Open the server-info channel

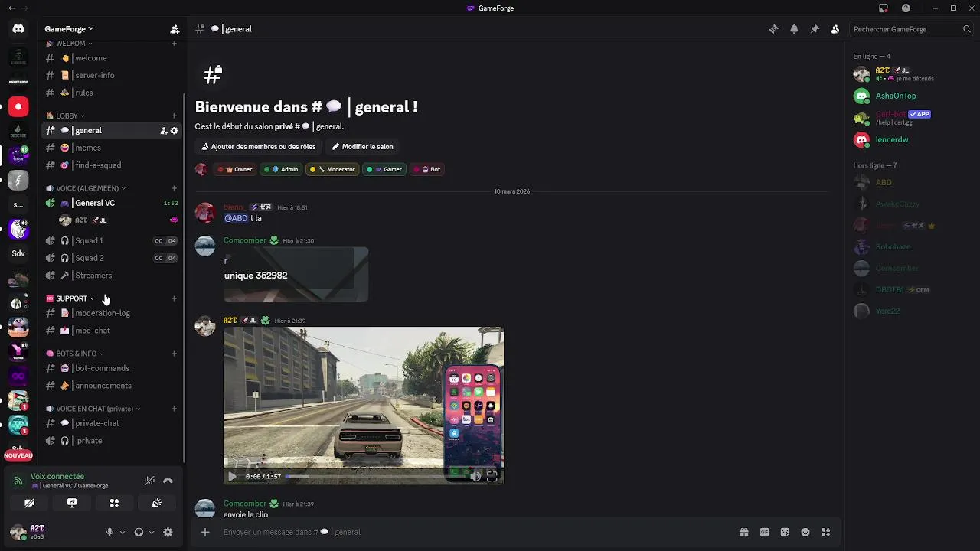pyautogui.click(x=111, y=75)
